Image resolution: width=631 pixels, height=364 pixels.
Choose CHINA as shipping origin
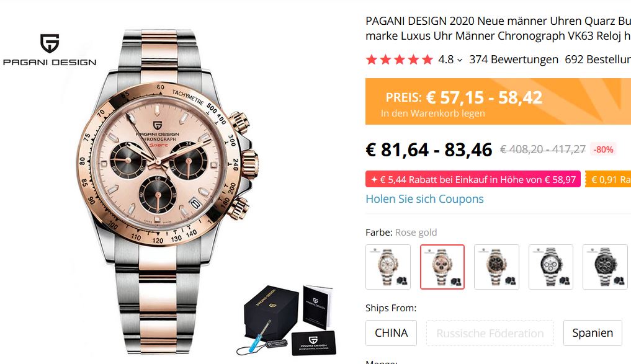pyautogui.click(x=391, y=333)
